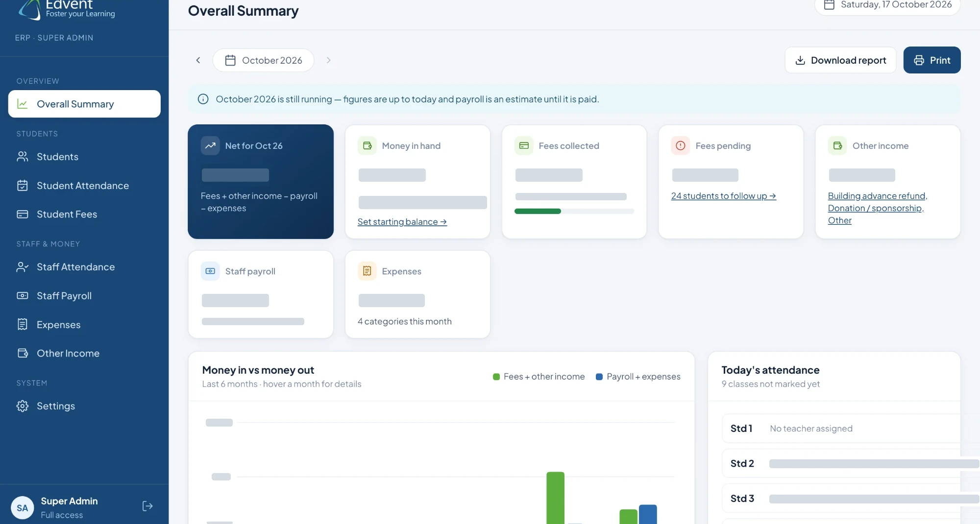
Task: Click the wallet icon on Other income card
Action: pyautogui.click(x=837, y=145)
